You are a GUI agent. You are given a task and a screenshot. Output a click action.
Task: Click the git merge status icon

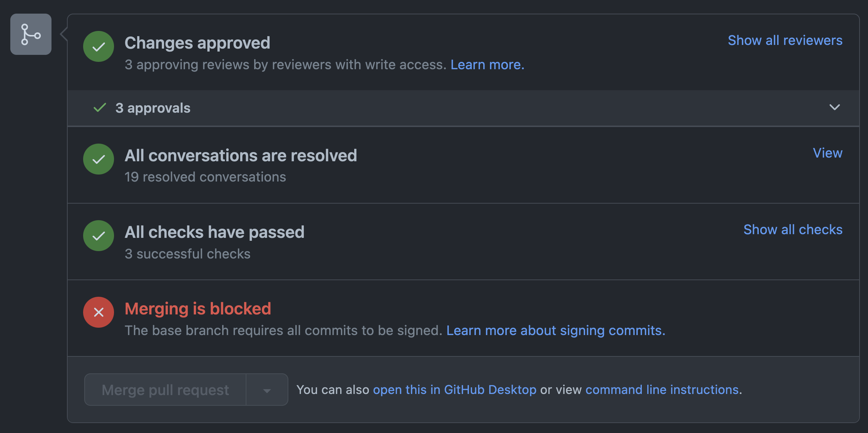click(x=31, y=34)
